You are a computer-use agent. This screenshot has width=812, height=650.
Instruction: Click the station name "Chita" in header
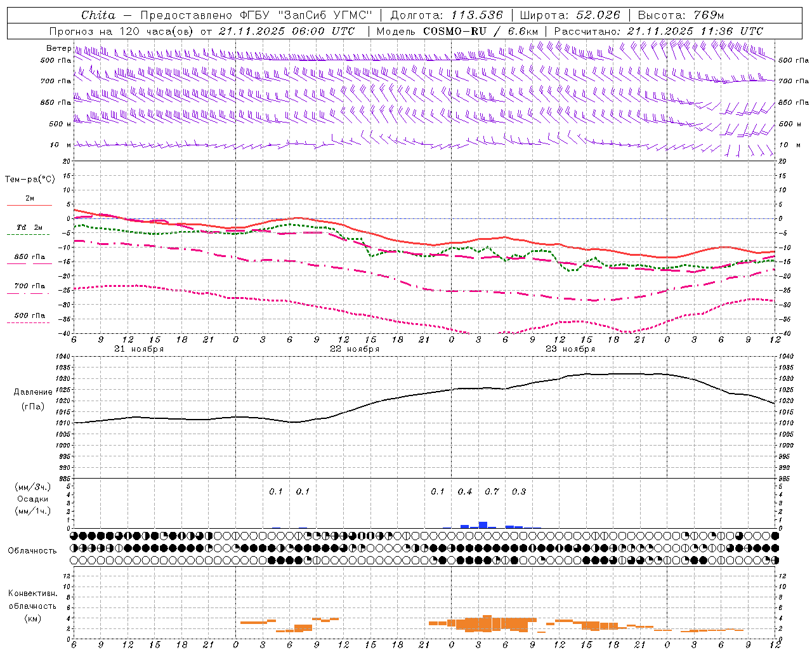[x=98, y=15]
